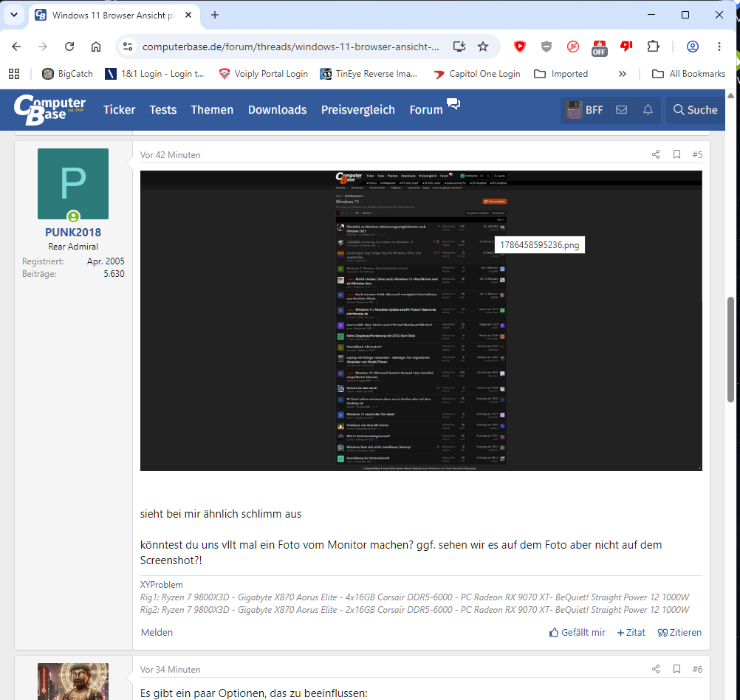
Task: Open the Extensions puzzle menu
Action: [x=653, y=47]
